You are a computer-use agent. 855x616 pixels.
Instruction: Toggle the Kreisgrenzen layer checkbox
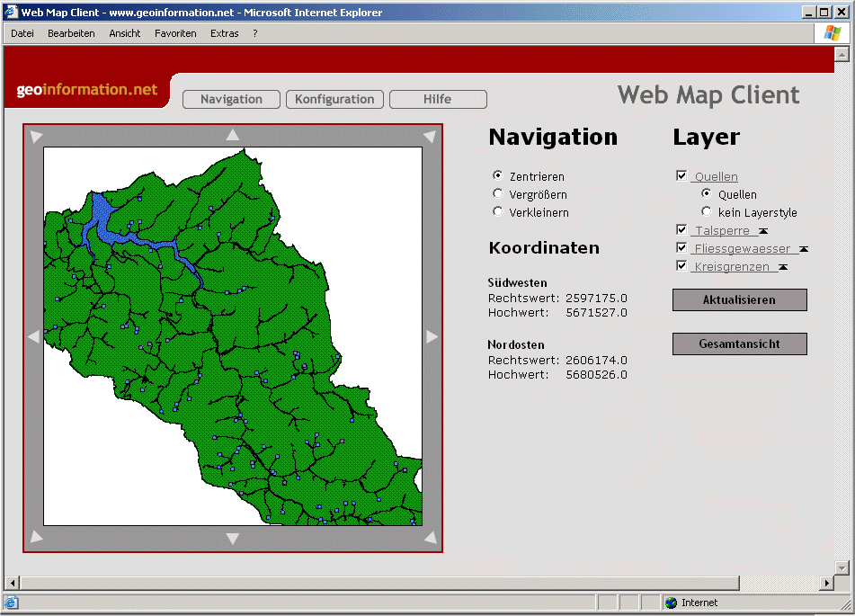coord(681,265)
